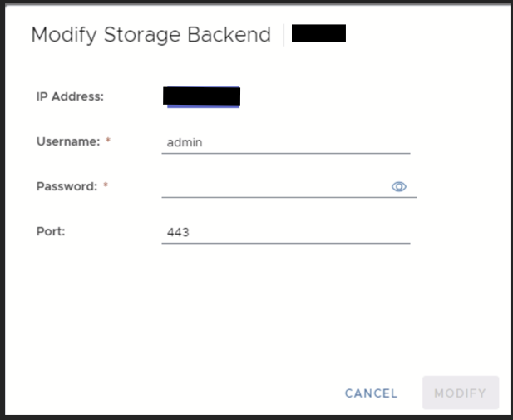Click the redacted IP Address value
This screenshot has height=420, width=513.
pyautogui.click(x=202, y=96)
